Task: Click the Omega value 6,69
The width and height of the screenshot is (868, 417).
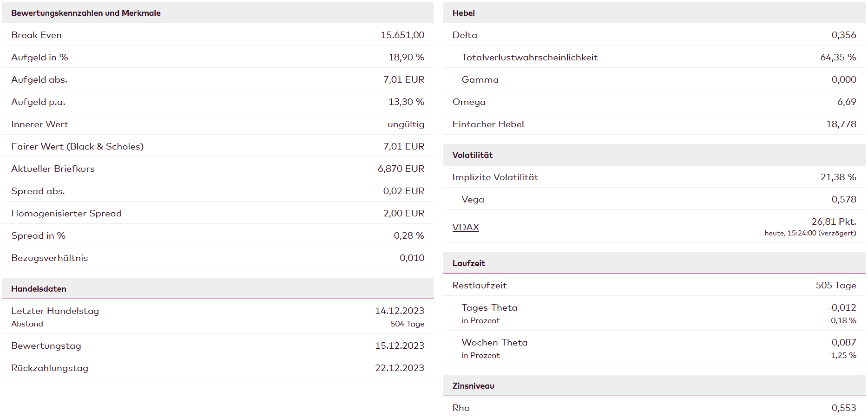Action: [x=846, y=102]
